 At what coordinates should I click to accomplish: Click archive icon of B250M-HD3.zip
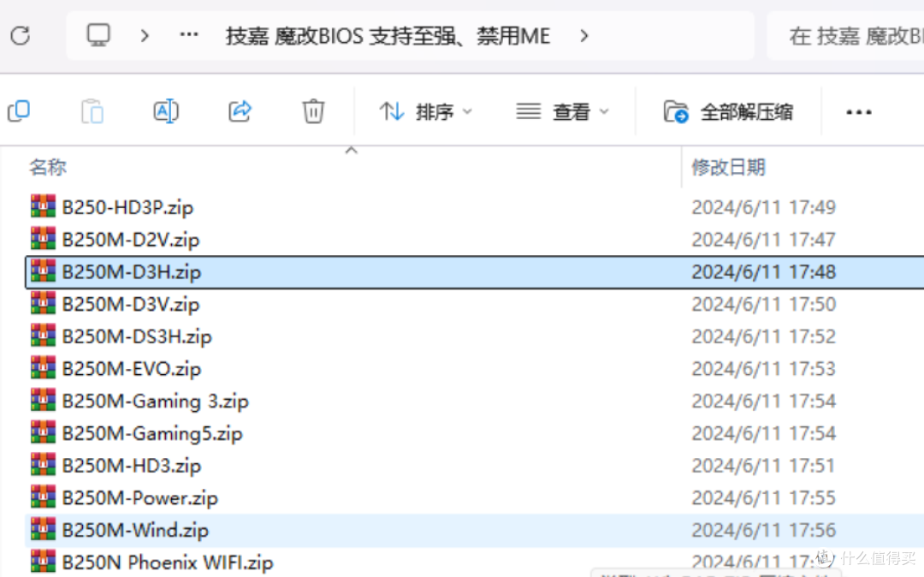pyautogui.click(x=43, y=465)
